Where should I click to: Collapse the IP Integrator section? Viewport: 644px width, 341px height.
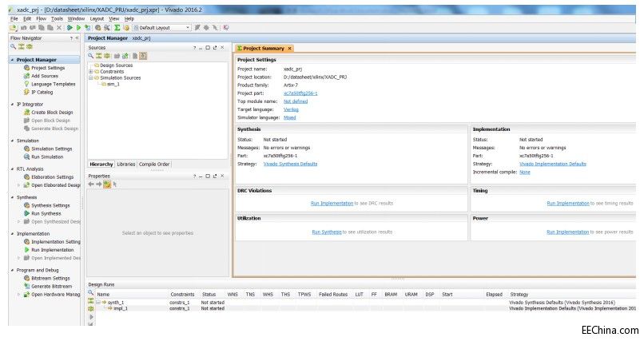pyautogui.click(x=12, y=105)
